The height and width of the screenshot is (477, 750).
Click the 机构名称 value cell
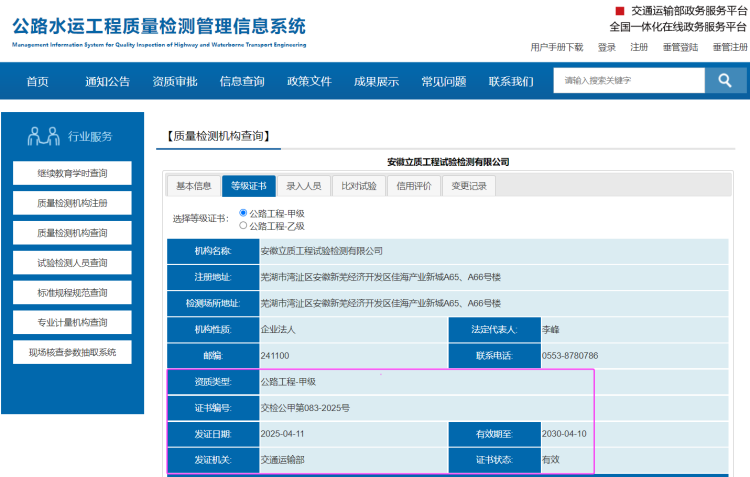[x=494, y=251]
